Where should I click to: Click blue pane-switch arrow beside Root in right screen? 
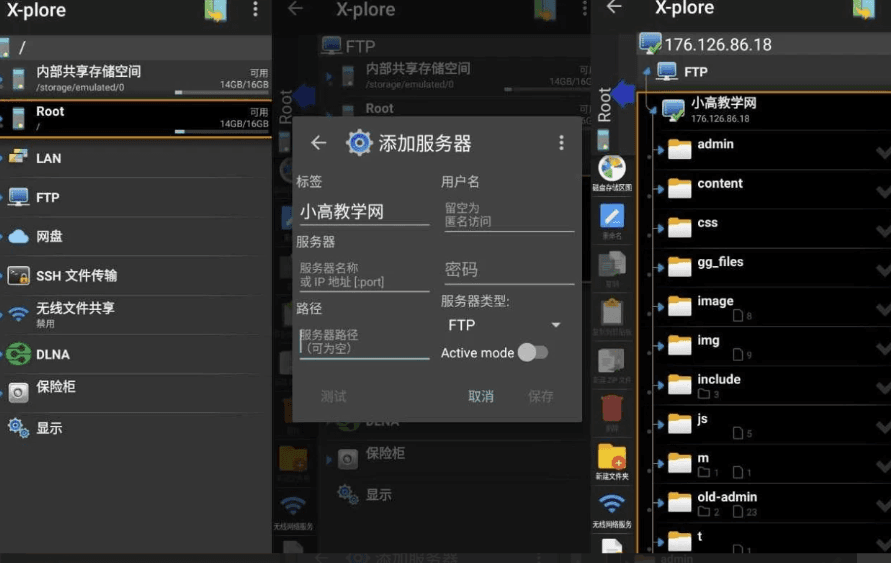(623, 93)
